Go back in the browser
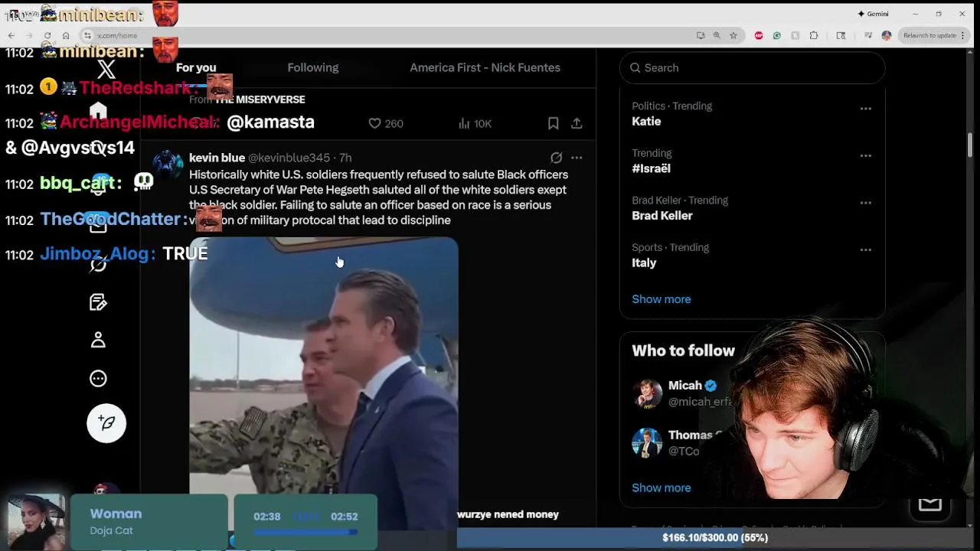Viewport: 980px width, 551px height. tap(11, 35)
